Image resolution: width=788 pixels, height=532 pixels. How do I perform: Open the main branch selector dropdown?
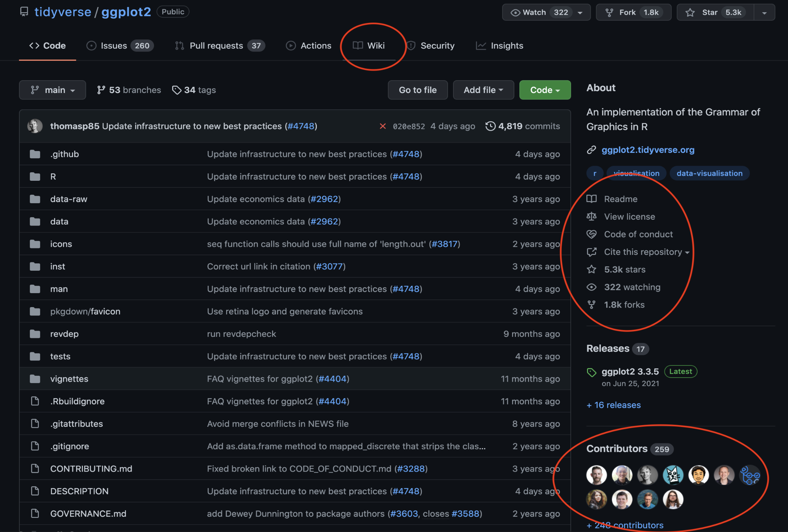click(x=53, y=90)
